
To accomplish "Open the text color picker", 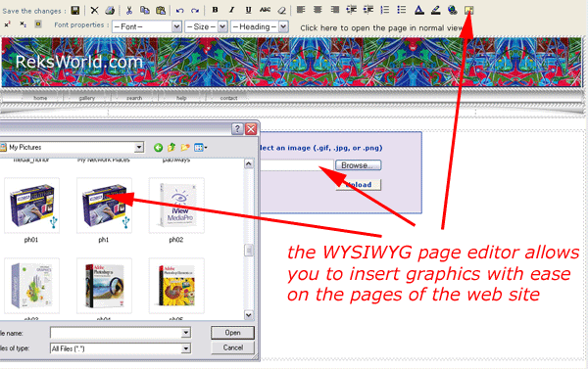I will pos(419,10).
